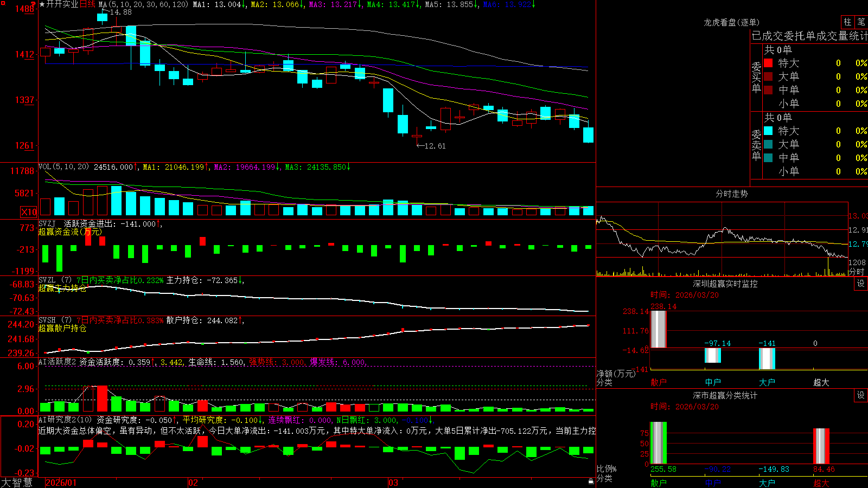Click the 笔 (tick) display button
The image size is (868, 488).
click(861, 22)
